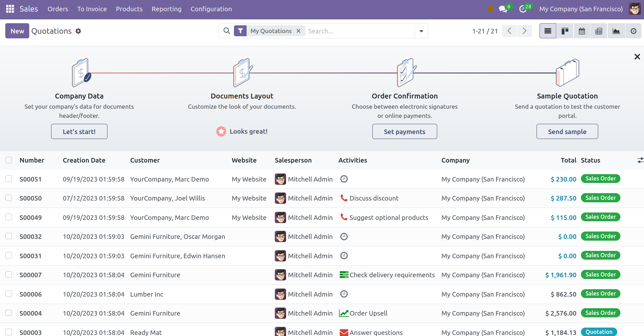Open the My Company (San Francisco) switcher
Image resolution: width=644 pixels, height=336 pixels.
(x=581, y=9)
